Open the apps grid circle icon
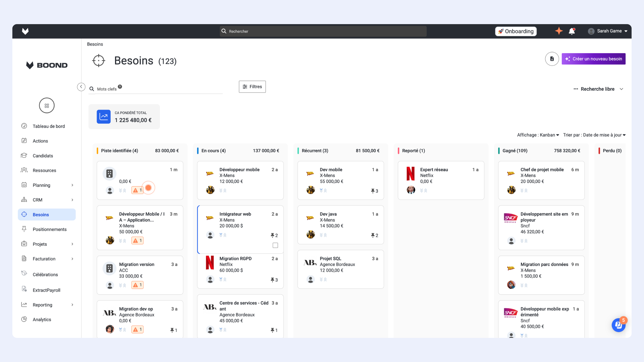 pyautogui.click(x=47, y=106)
